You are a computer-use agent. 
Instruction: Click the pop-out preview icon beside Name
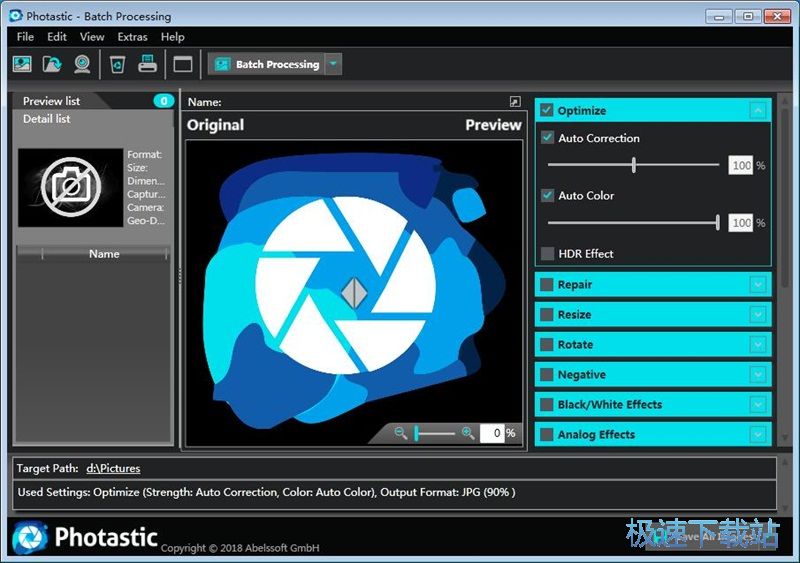[x=515, y=102]
